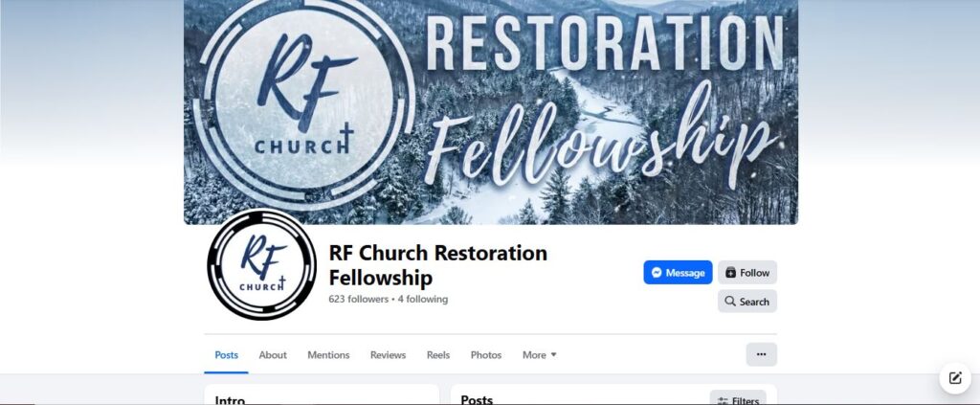
Task: Click the Messenger icon in the Message button
Action: (657, 273)
